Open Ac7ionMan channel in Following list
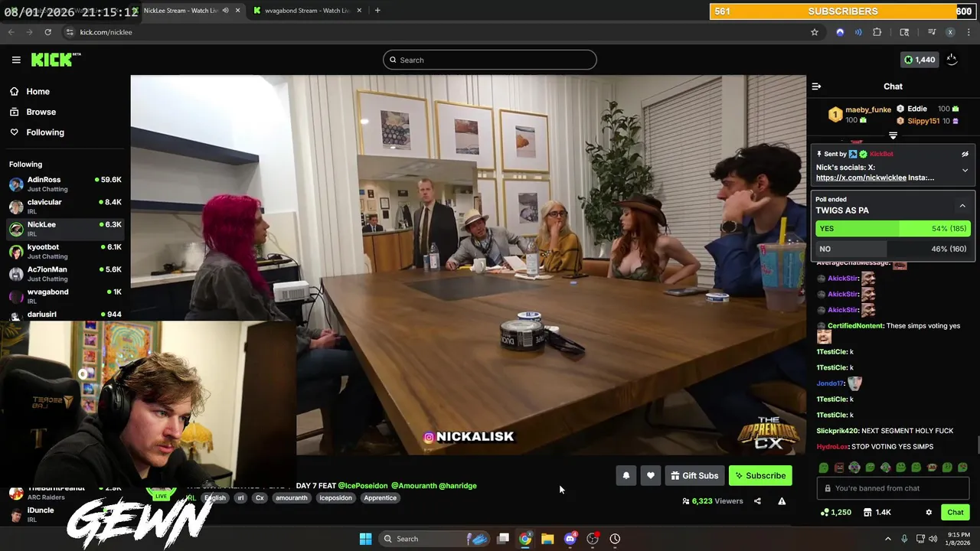 (x=65, y=273)
